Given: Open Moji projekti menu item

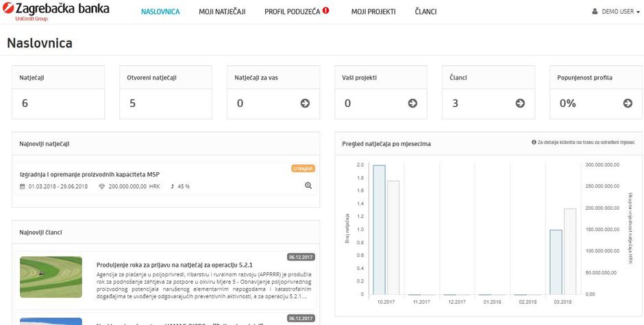Looking at the screenshot, I should point(373,12).
